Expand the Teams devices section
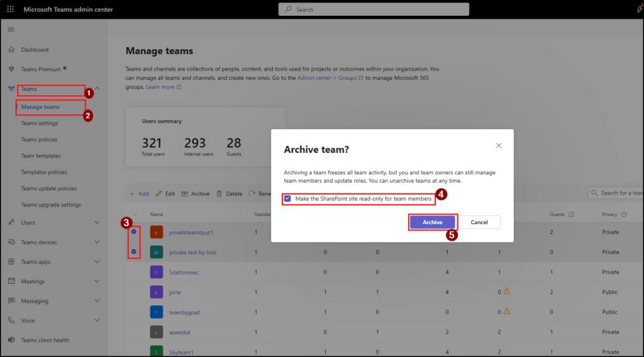 (97, 242)
